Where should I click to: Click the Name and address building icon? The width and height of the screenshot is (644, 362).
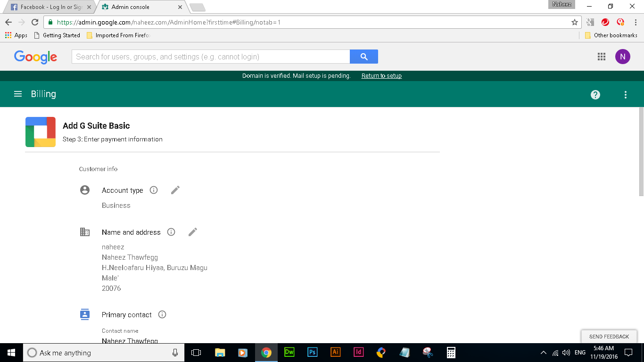(x=85, y=232)
